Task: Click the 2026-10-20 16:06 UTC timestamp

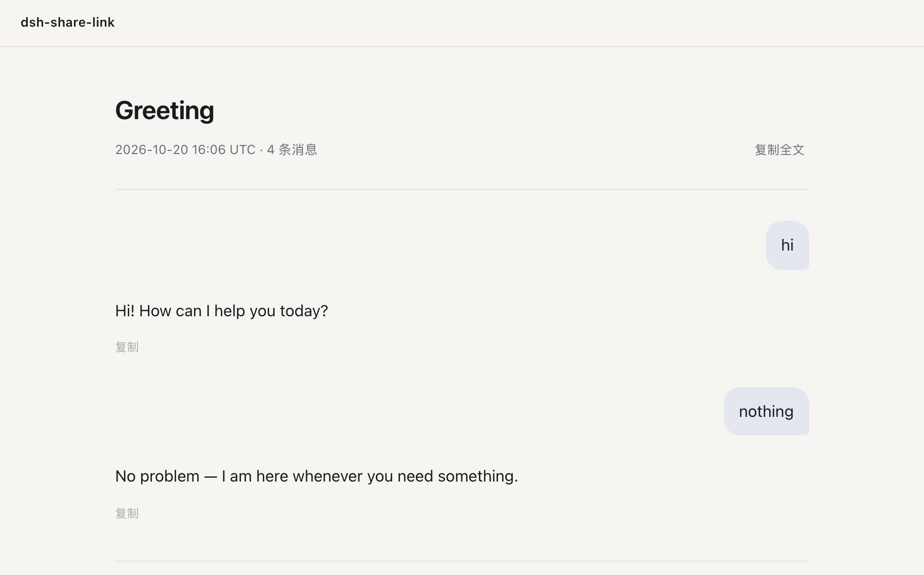Action: (x=185, y=149)
